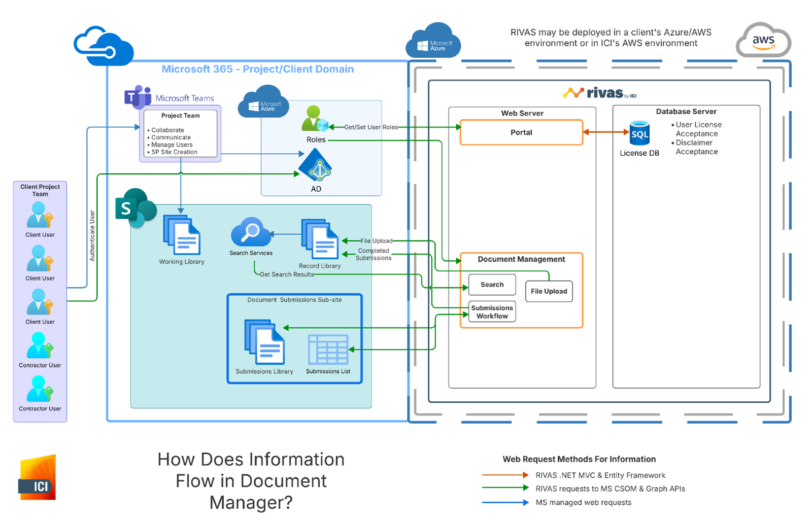Click the MS managed web requests legend
This screenshot has height=523, width=812.
(x=584, y=502)
